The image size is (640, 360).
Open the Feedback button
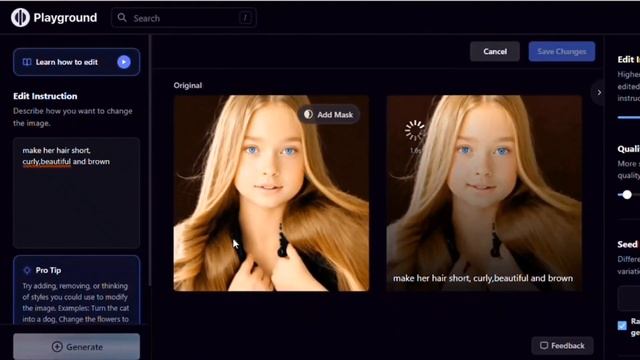coord(562,346)
